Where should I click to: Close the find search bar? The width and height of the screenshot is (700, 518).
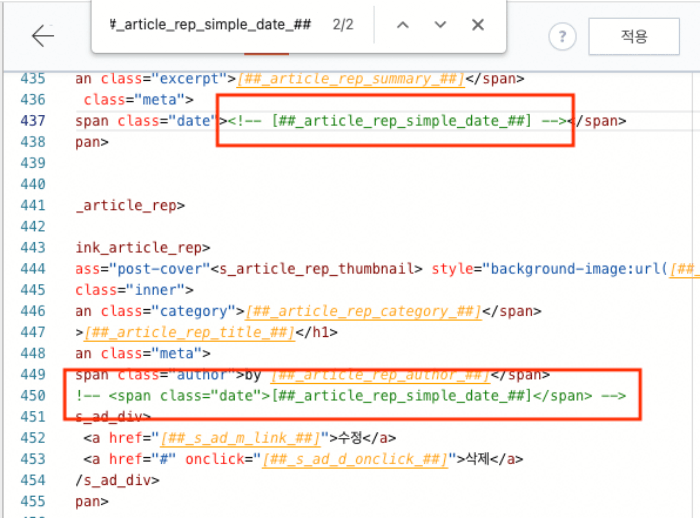point(478,25)
